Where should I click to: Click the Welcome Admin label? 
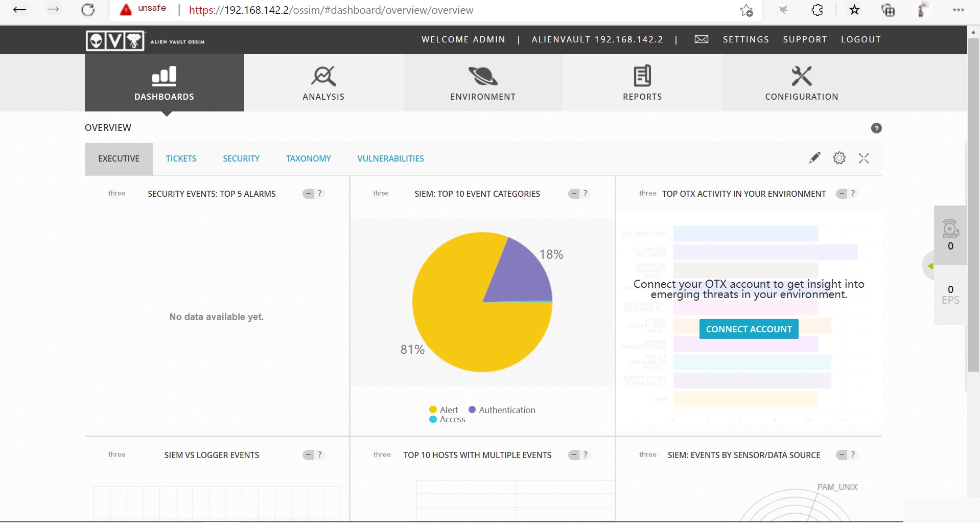(x=463, y=39)
